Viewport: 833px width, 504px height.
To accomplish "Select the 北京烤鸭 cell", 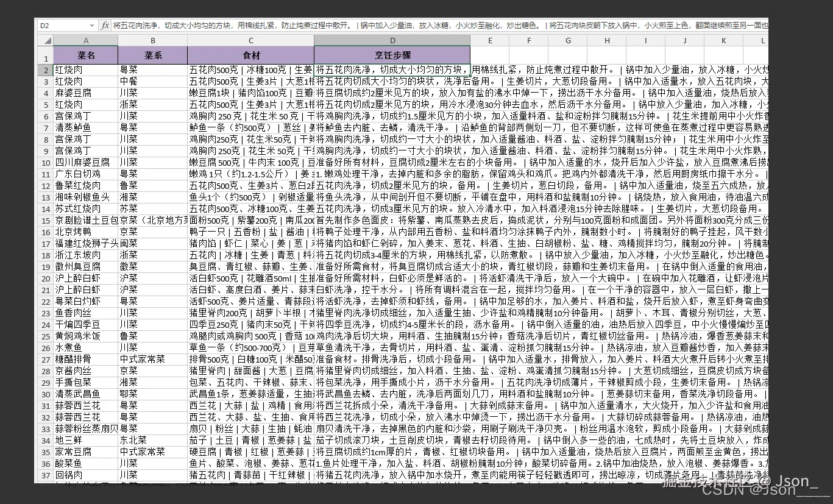I will [x=85, y=232].
